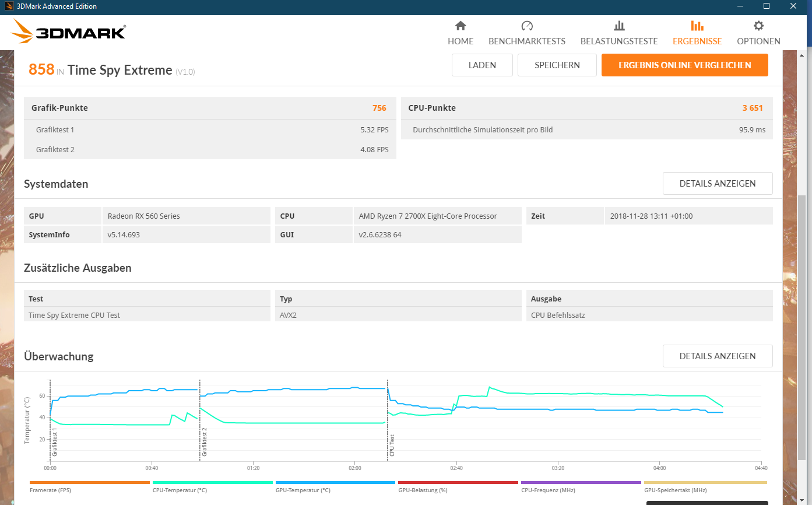Click the scrollbar down arrow
This screenshot has width=812, height=505.
pos(802,500)
